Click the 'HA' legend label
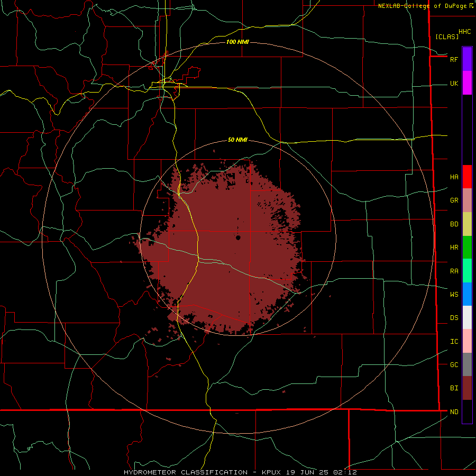Viewport: 476px width, 476px height. click(x=454, y=177)
